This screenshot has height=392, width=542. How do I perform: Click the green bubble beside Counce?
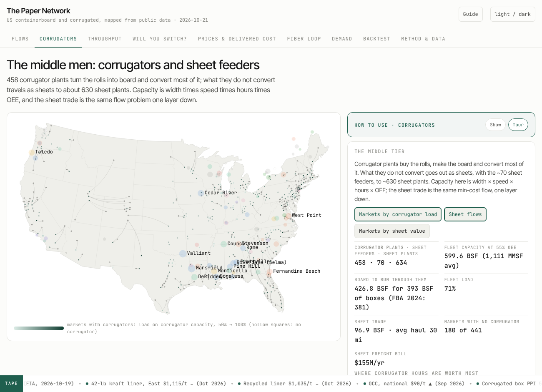click(224, 244)
